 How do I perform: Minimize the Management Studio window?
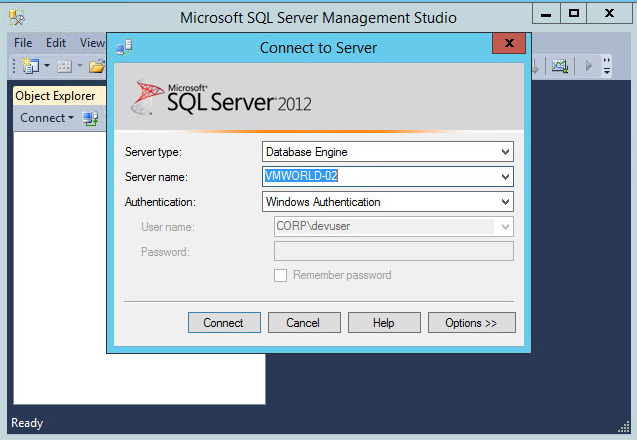[546, 13]
